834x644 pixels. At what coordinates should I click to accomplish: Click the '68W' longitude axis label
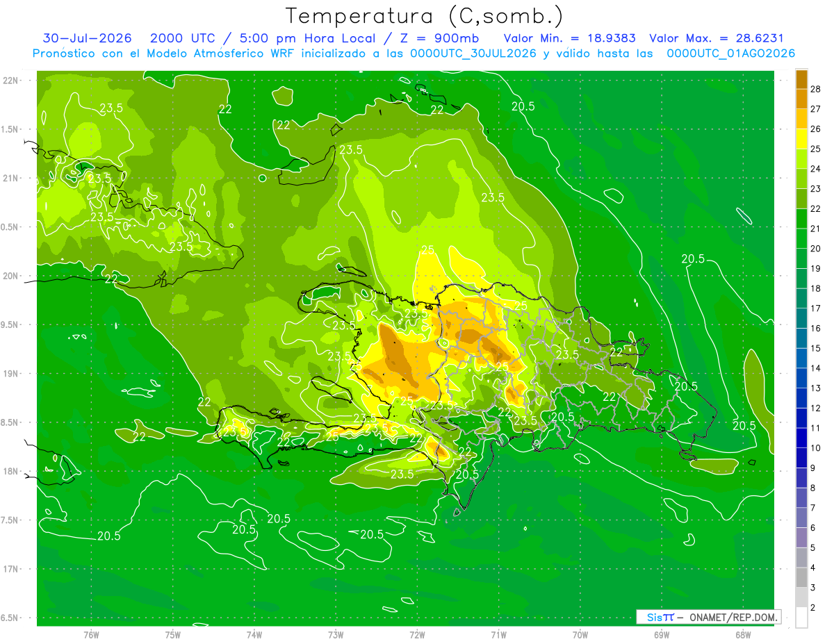[x=743, y=634]
